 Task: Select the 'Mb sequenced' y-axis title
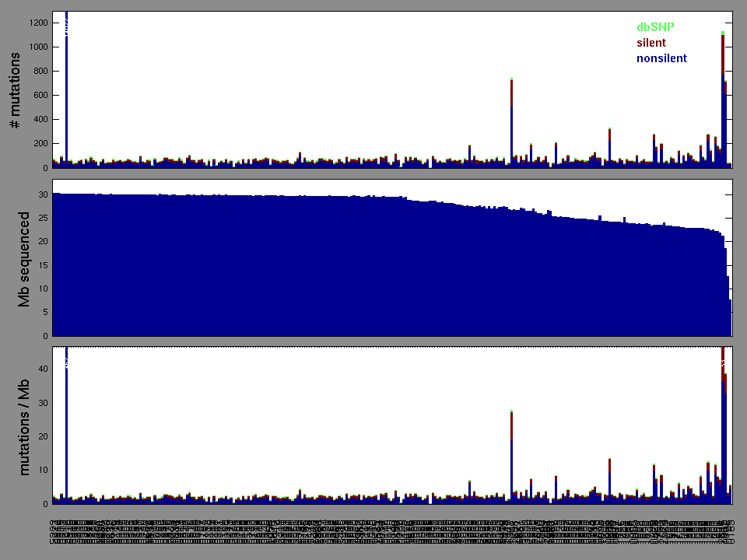(23, 259)
